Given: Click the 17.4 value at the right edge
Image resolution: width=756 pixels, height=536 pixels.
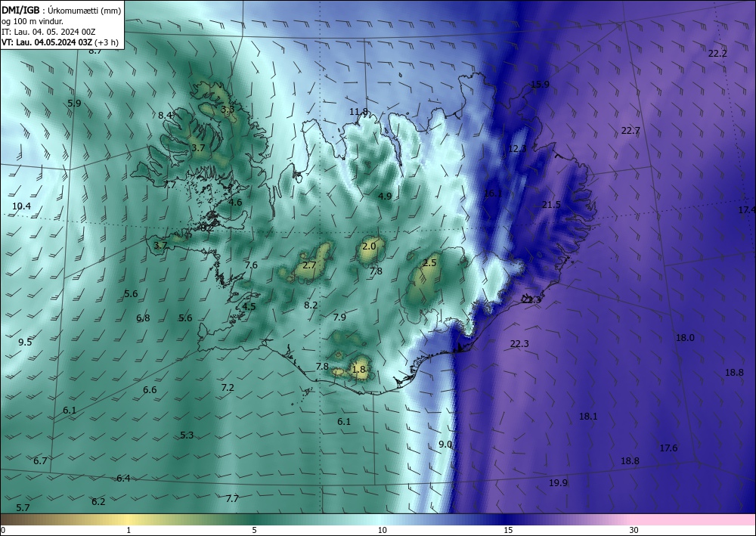Looking at the screenshot, I should point(747,210).
